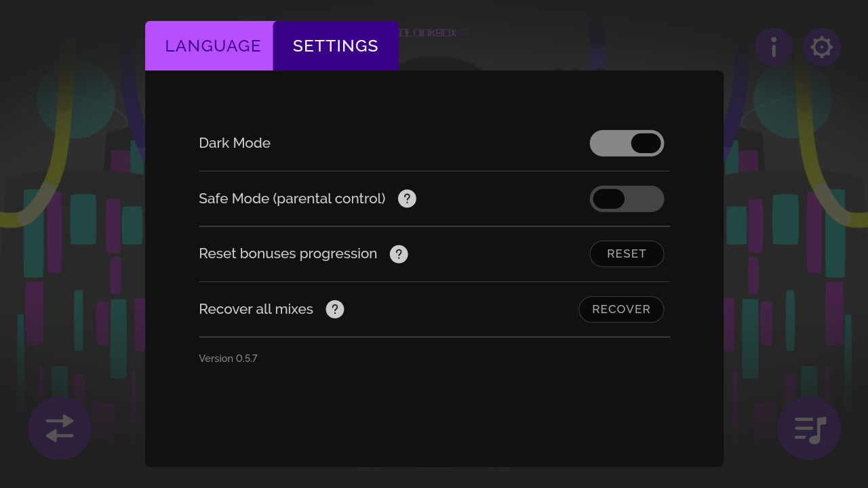The width and height of the screenshot is (868, 488).
Task: Show help for Reset bonuses progression
Action: [x=399, y=254]
